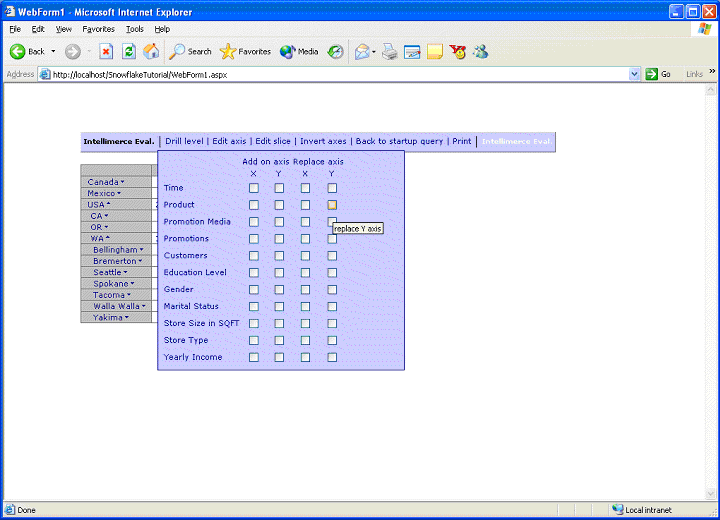This screenshot has height=520, width=720.
Task: Go to the Home page icon
Action: click(x=151, y=51)
